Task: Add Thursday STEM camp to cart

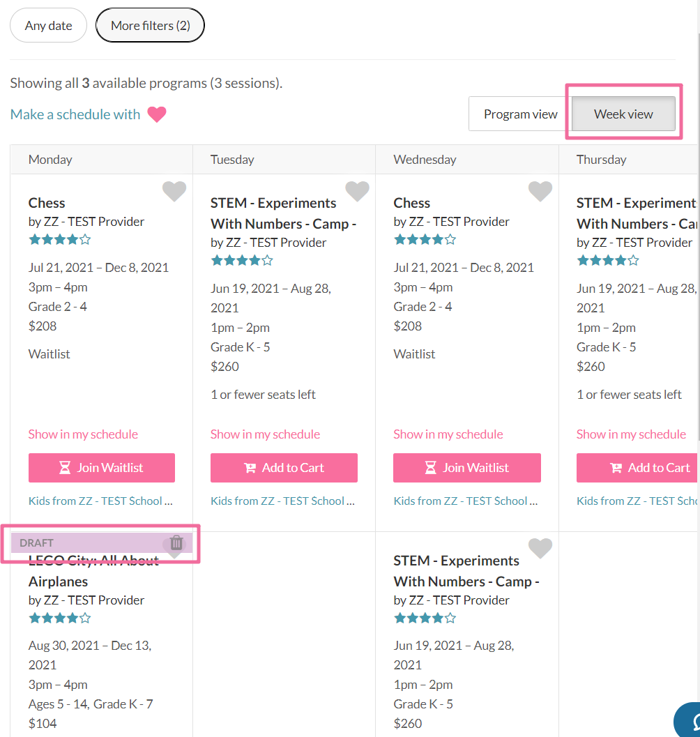Action: click(638, 468)
